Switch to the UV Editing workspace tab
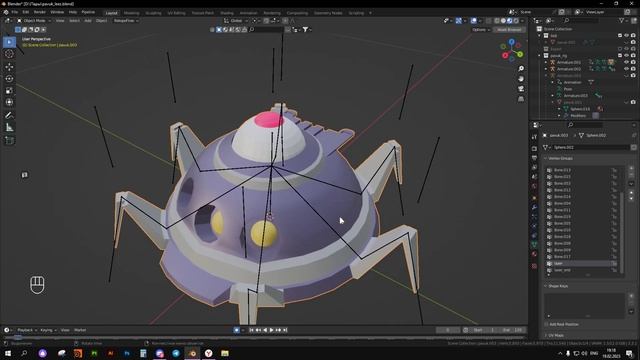Image resolution: width=640 pixels, height=360 pixels. (176, 13)
